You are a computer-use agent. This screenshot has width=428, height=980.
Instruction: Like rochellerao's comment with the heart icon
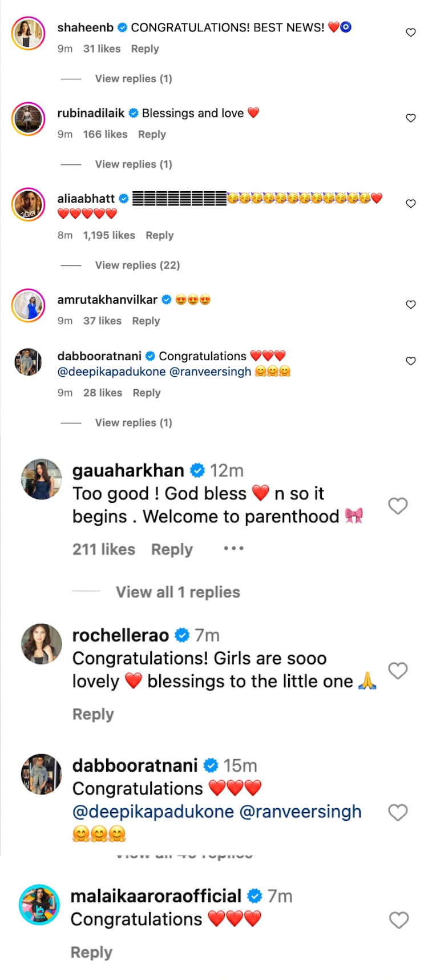click(x=398, y=671)
